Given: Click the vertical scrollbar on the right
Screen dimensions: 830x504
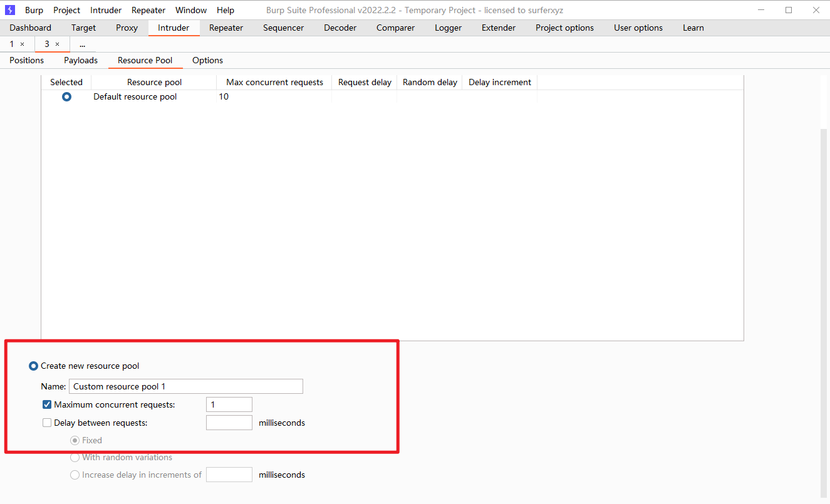Looking at the screenshot, I should click(x=824, y=313).
